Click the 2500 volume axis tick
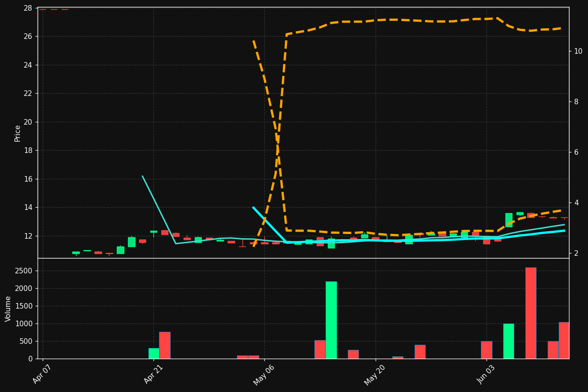The image size is (588, 392). 24,271
